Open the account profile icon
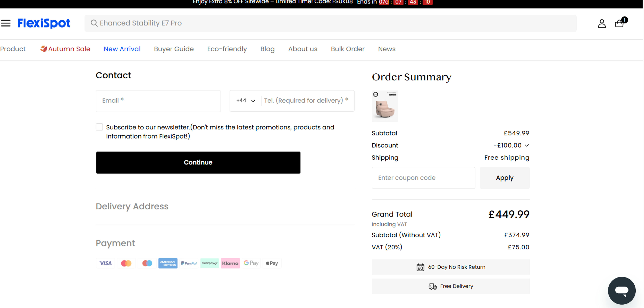Screen dimensions: 644x308 [602, 23]
